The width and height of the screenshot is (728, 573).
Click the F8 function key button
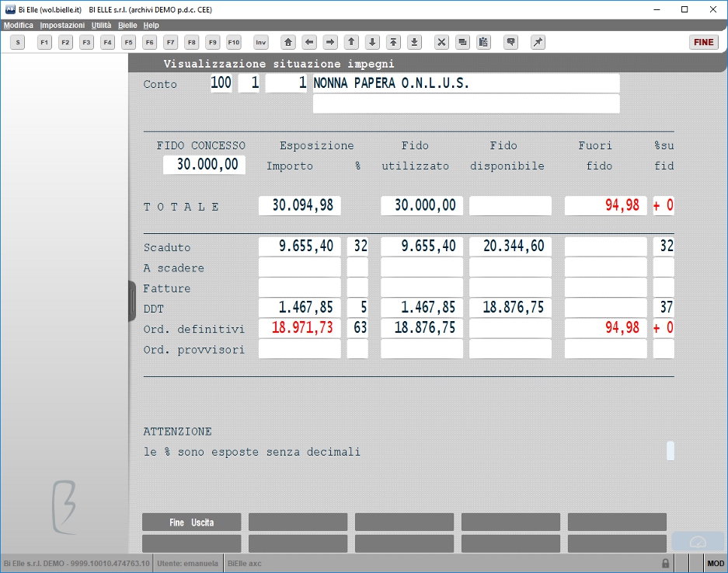(x=192, y=42)
